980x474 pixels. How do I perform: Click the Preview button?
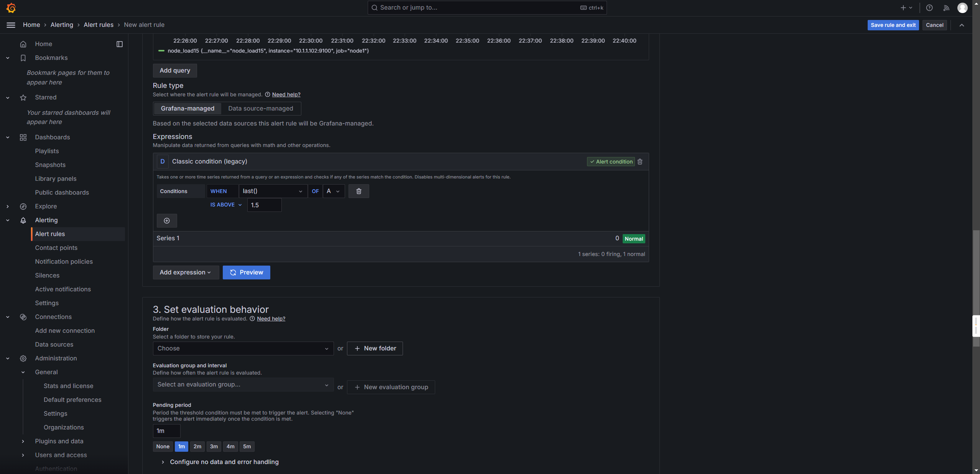coord(246,273)
